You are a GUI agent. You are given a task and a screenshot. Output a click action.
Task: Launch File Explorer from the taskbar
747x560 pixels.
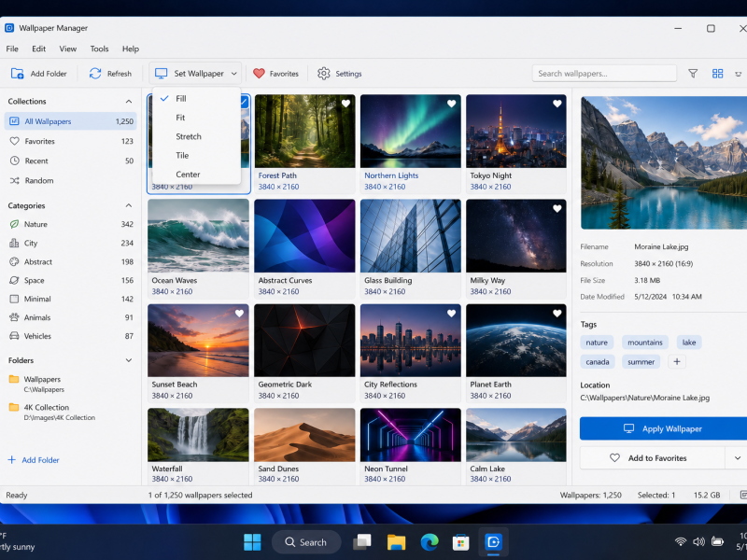click(x=396, y=542)
